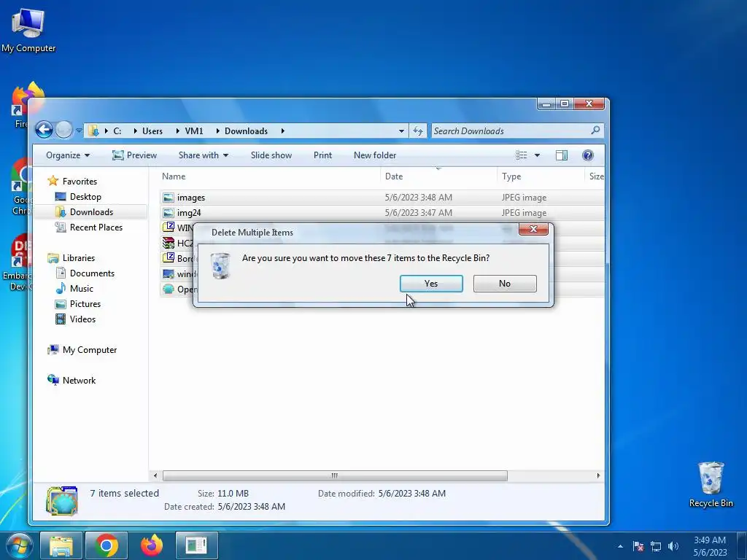Confirm deletion with the Yes button
This screenshot has width=747, height=560.
431,284
